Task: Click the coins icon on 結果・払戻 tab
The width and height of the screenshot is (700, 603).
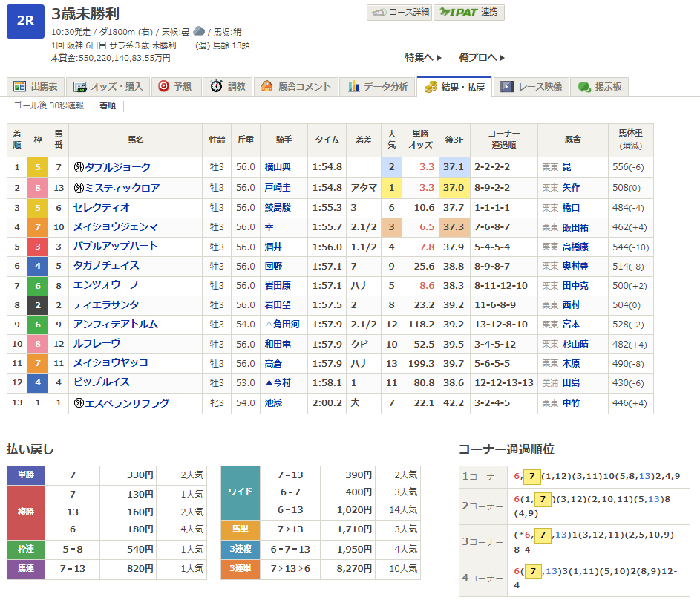Action: coord(431,87)
